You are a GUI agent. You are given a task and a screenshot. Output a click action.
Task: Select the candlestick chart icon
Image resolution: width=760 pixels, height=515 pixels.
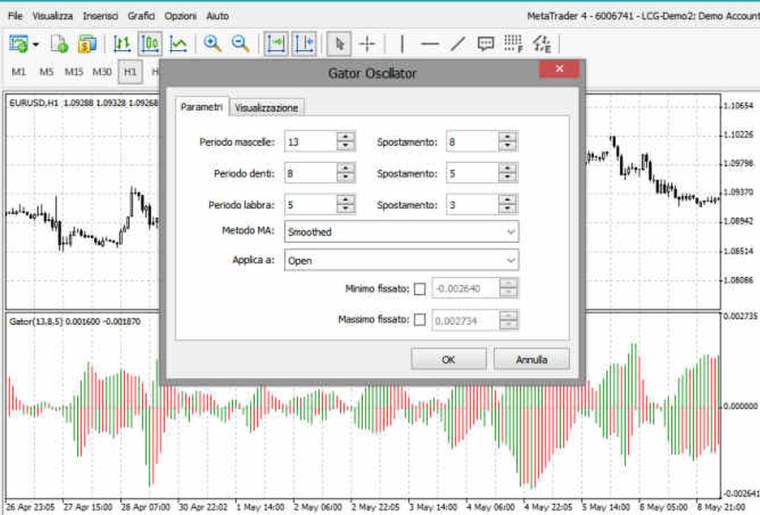pos(150,43)
